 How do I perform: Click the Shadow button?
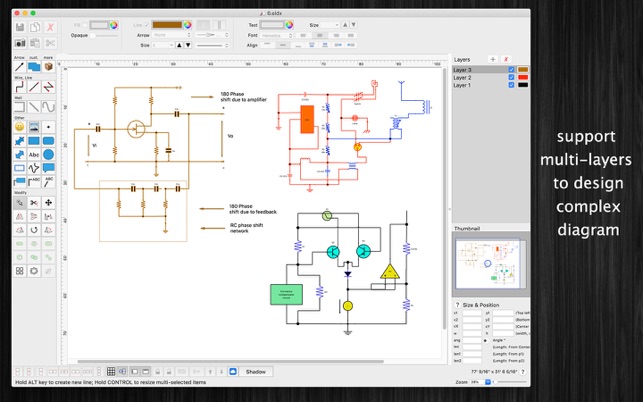point(255,372)
